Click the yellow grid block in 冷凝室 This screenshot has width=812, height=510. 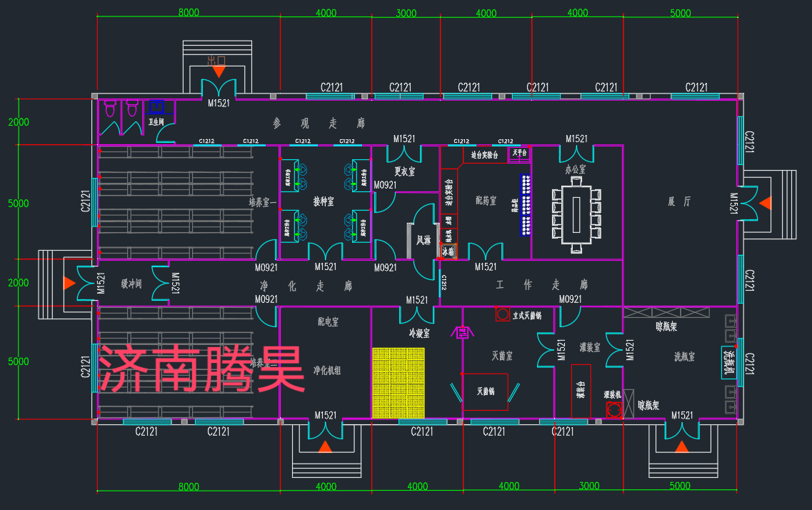[399, 383]
